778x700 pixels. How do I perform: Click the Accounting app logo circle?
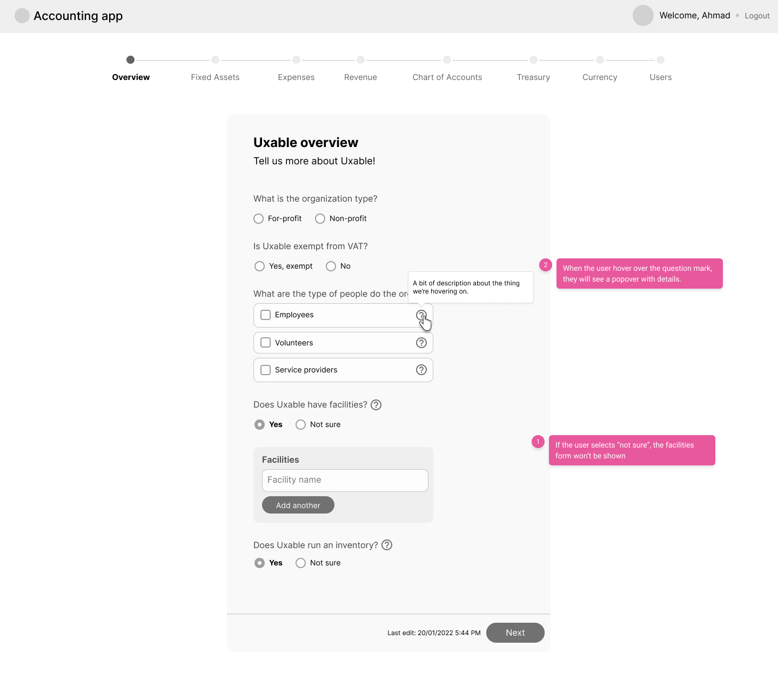(x=22, y=16)
